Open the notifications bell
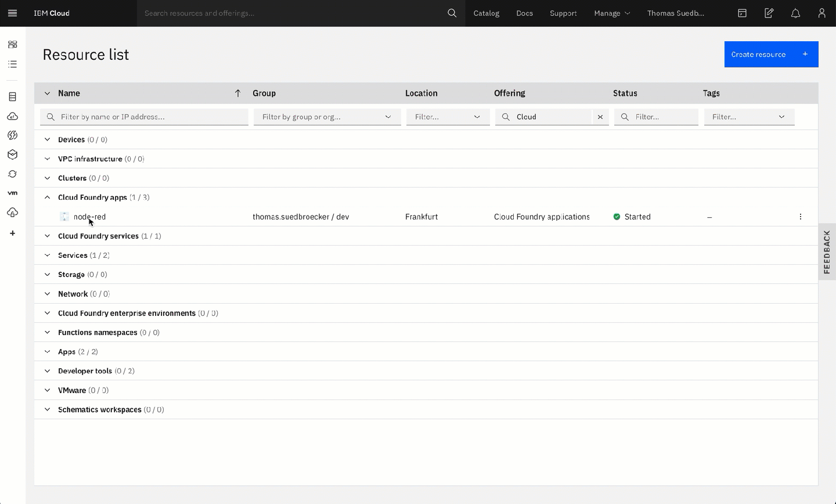836x504 pixels. coord(795,13)
